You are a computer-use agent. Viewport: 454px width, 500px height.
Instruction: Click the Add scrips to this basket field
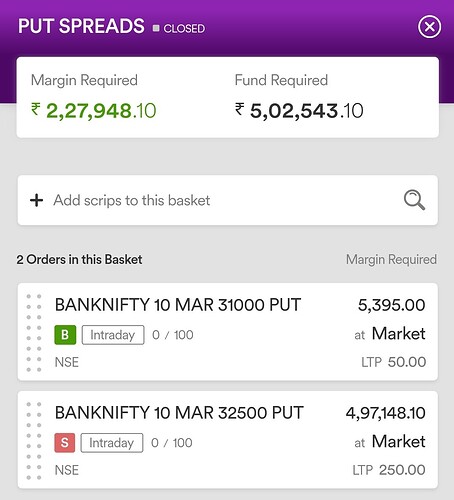point(228,200)
